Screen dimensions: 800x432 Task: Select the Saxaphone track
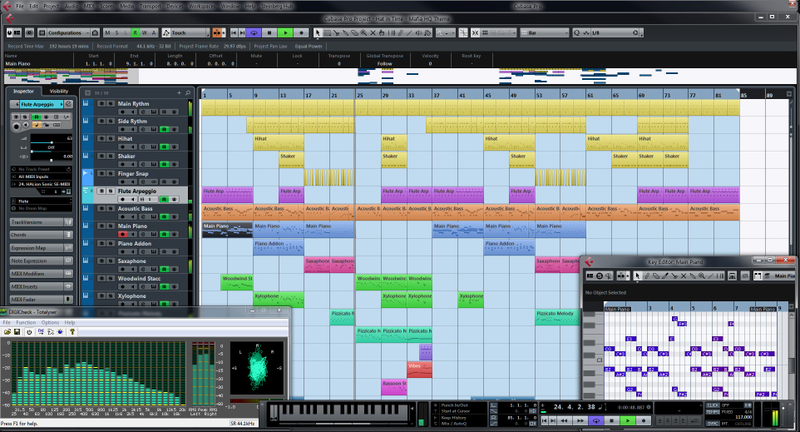pyautogui.click(x=132, y=261)
